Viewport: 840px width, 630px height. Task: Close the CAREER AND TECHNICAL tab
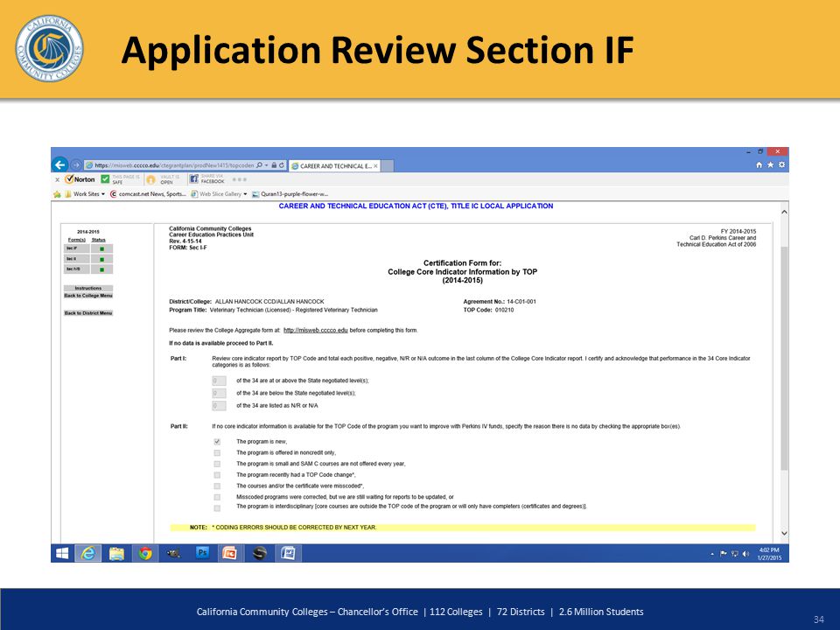(x=375, y=166)
